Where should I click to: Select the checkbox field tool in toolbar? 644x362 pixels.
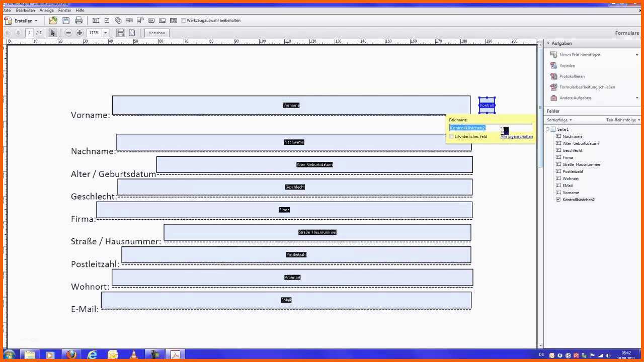107,21
